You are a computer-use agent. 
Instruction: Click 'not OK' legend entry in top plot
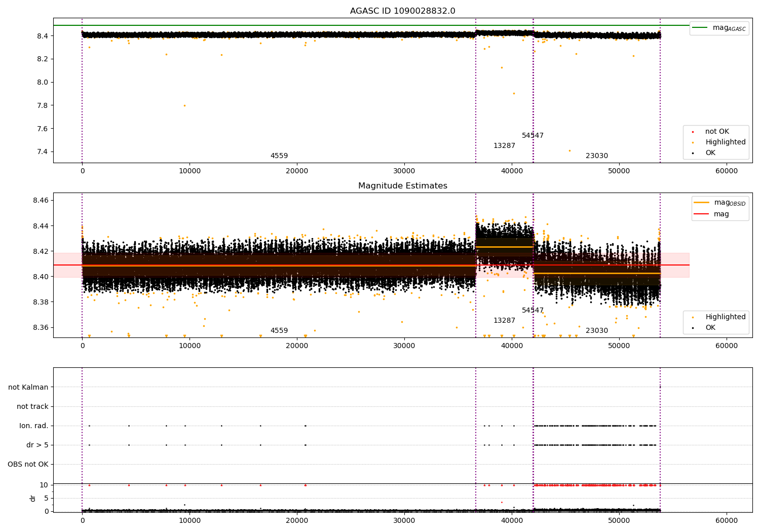click(x=717, y=132)
